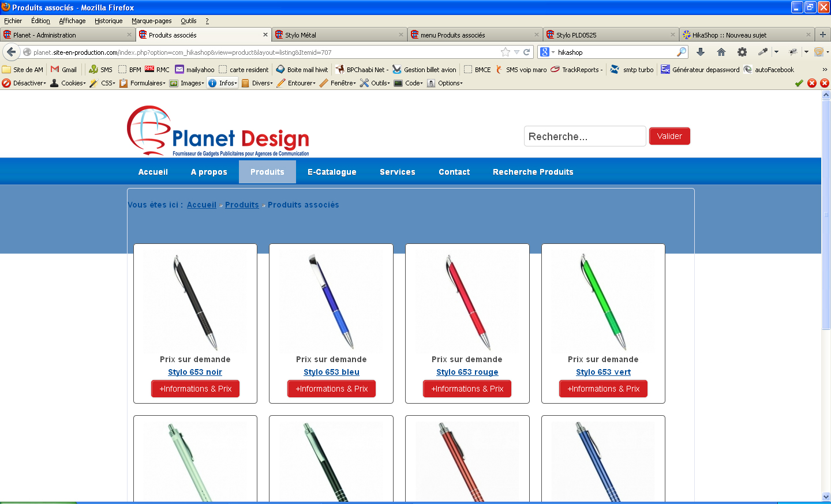Open the Infos dropdown
Viewport: 831px width, 504px height.
coord(223,83)
